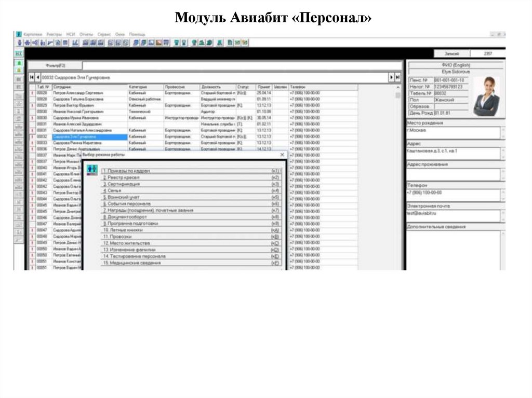Open the Отчеты menu
The width and height of the screenshot is (532, 398).
point(86,34)
